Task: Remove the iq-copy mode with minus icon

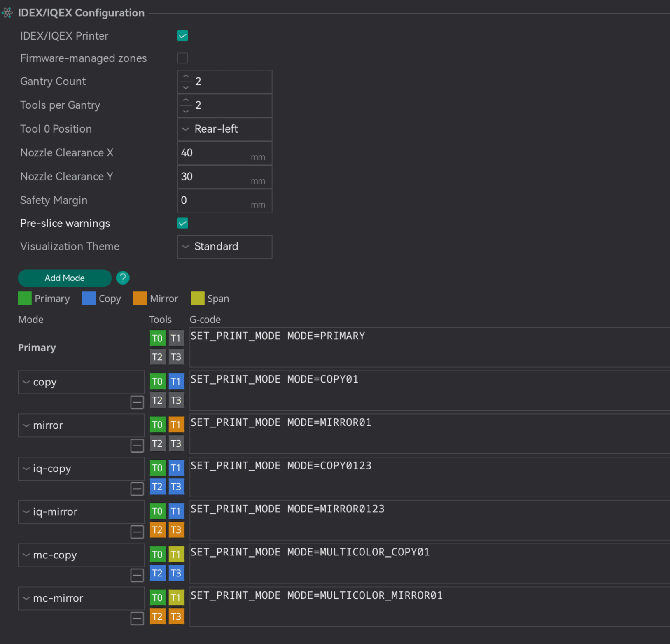Action: [x=137, y=489]
